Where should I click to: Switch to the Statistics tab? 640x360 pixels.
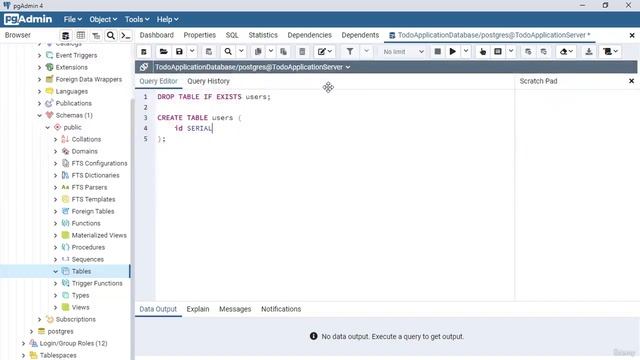coord(263,35)
